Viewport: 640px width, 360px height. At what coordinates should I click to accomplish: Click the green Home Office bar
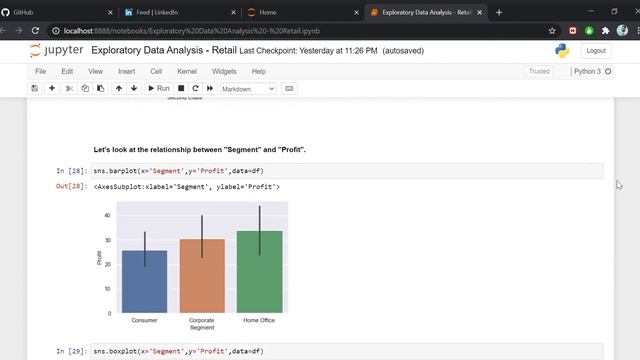point(260,272)
